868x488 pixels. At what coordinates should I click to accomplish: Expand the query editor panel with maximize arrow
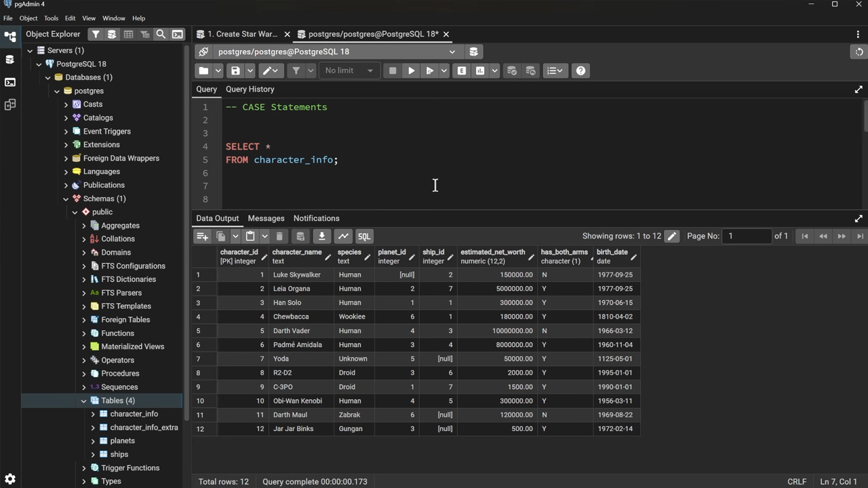pos(859,89)
